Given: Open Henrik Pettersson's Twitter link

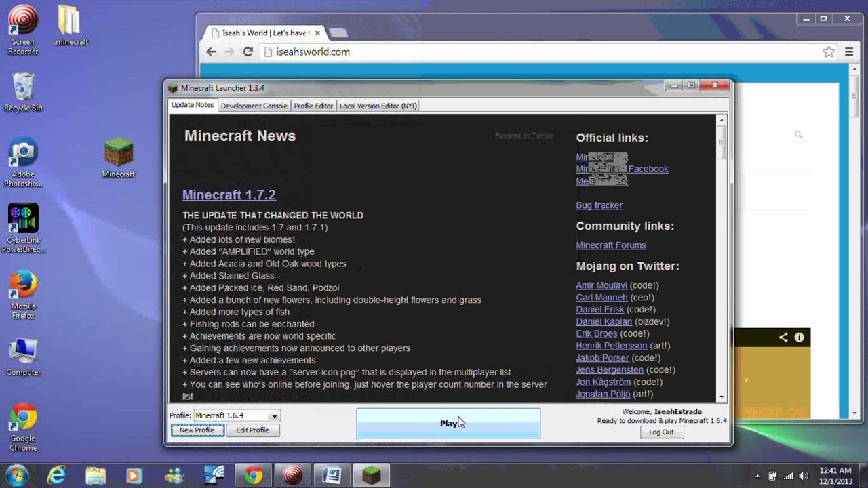Looking at the screenshot, I should [612, 346].
